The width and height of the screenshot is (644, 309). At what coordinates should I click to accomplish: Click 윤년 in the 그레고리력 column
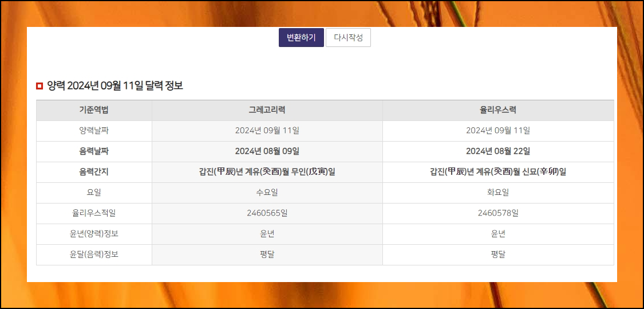(x=267, y=234)
